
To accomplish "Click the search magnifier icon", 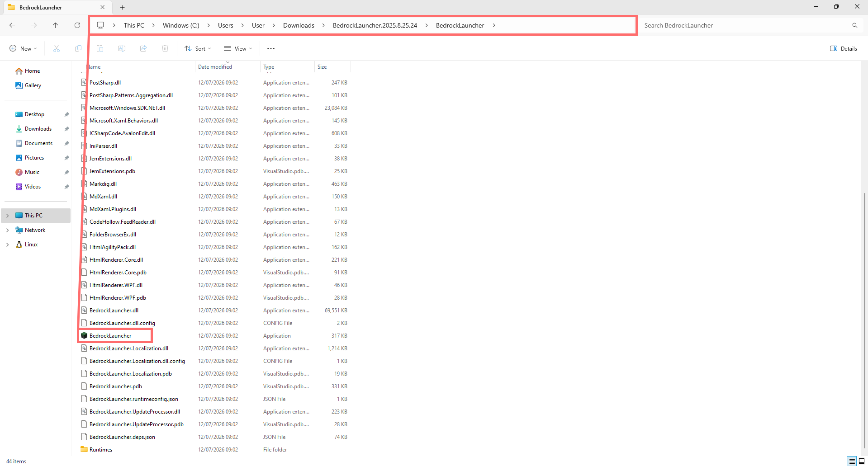I will point(854,25).
